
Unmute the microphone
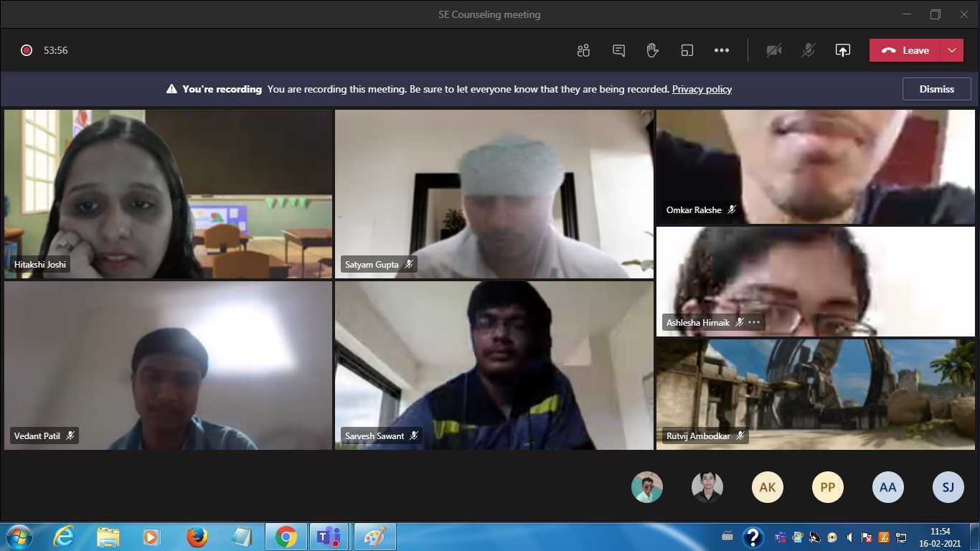tap(809, 50)
